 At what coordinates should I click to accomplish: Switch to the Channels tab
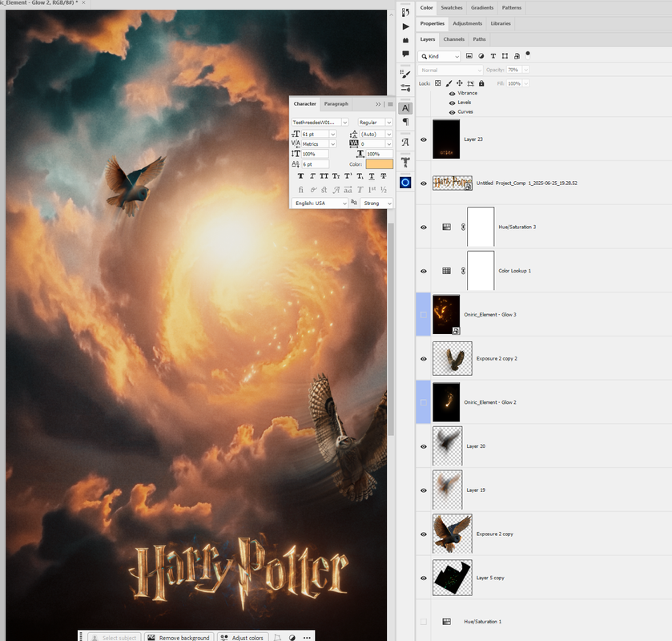[454, 39]
